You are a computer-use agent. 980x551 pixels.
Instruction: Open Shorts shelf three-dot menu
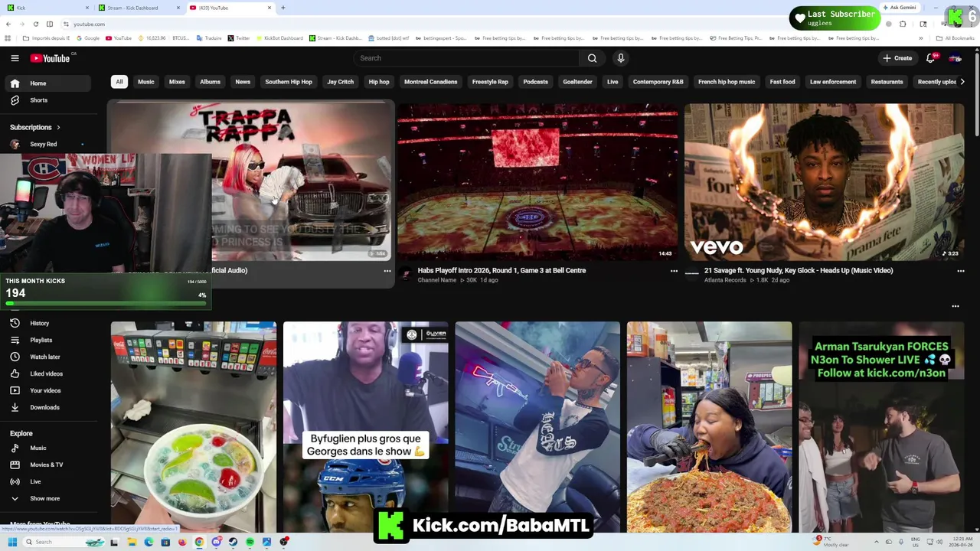955,306
